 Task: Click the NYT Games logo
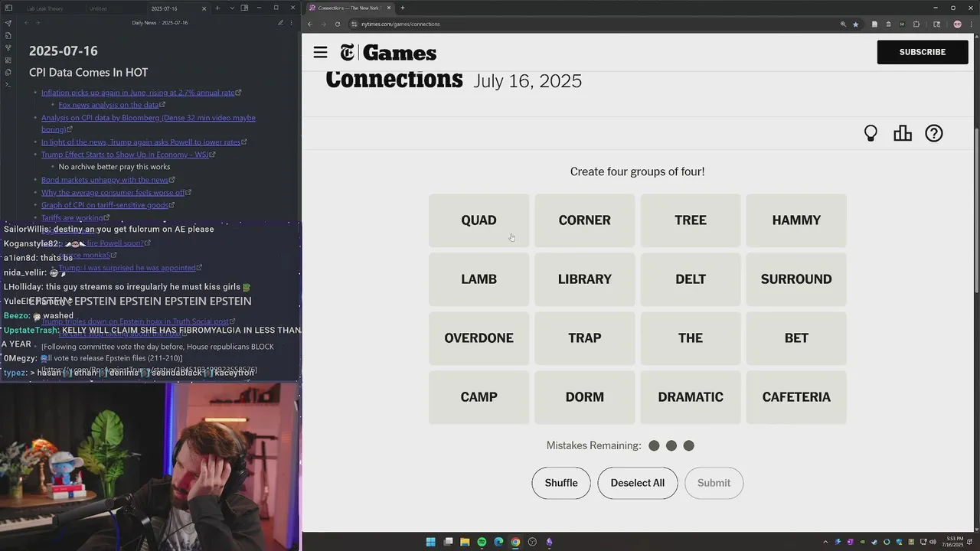[x=388, y=52]
